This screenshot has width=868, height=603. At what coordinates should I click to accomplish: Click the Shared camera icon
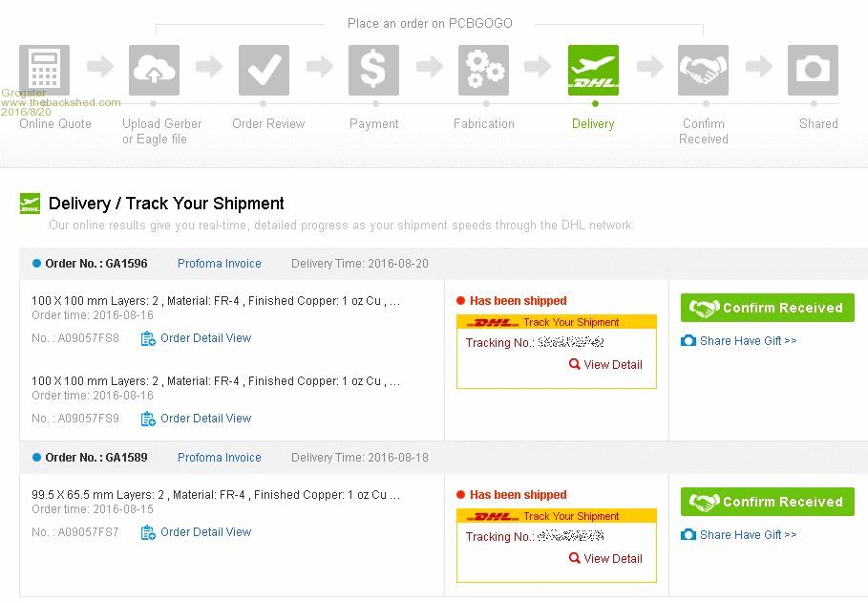(813, 70)
